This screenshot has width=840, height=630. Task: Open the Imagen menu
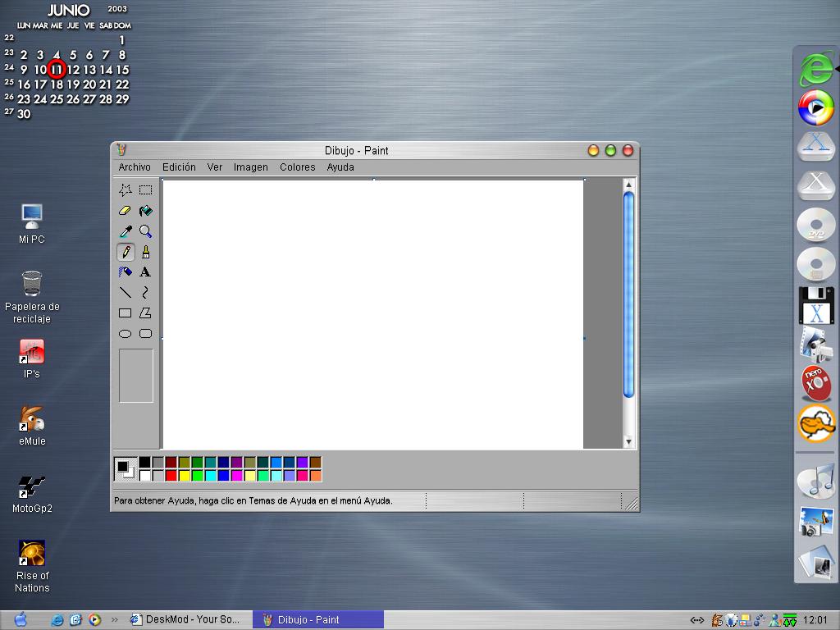[x=250, y=167]
